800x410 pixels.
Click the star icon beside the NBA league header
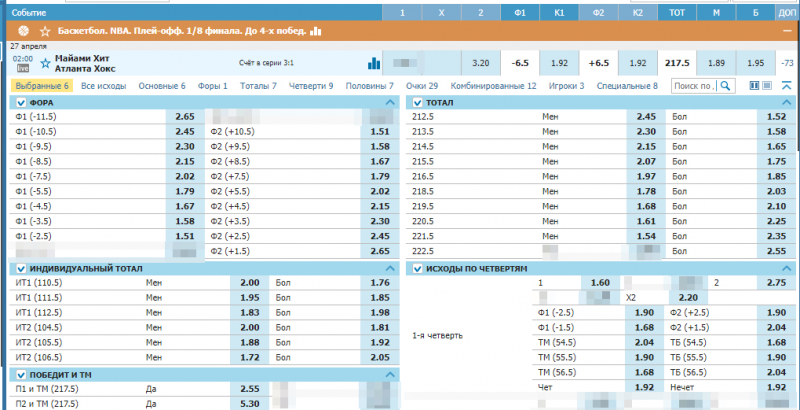45,32
